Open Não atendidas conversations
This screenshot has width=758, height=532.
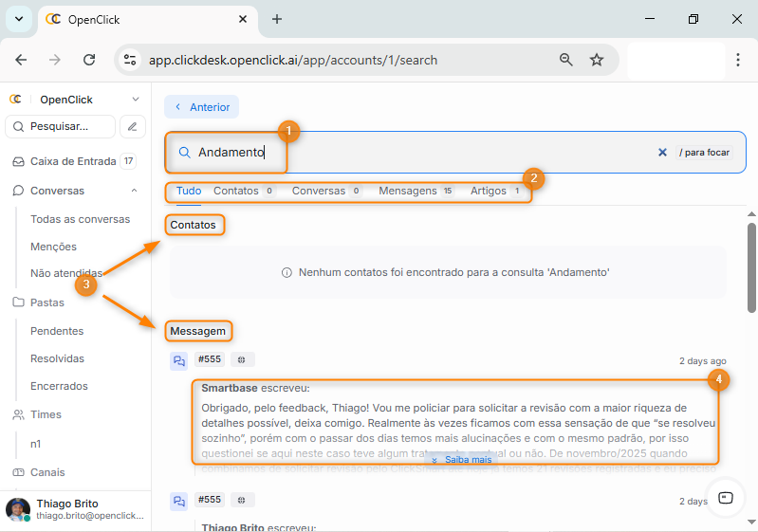click(65, 273)
